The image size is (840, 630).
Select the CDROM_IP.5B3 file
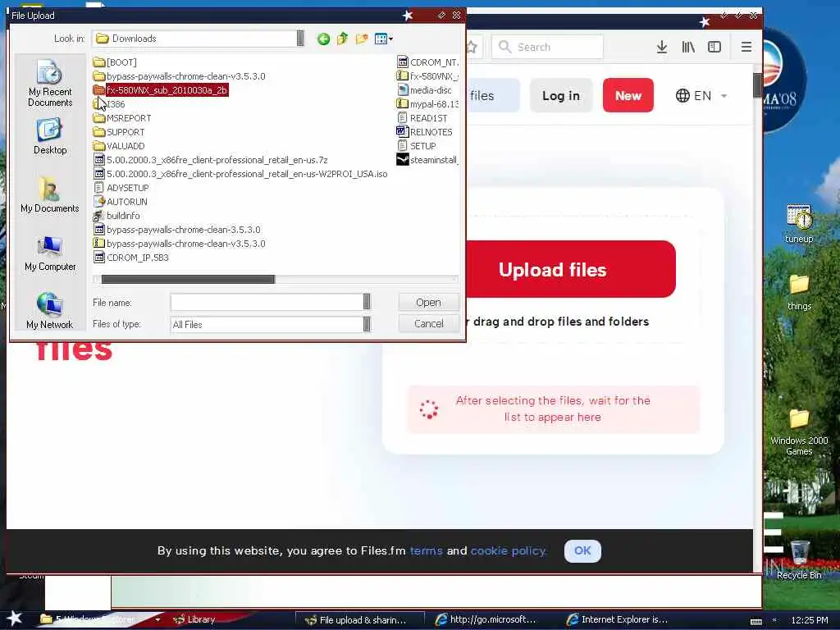tap(131, 257)
